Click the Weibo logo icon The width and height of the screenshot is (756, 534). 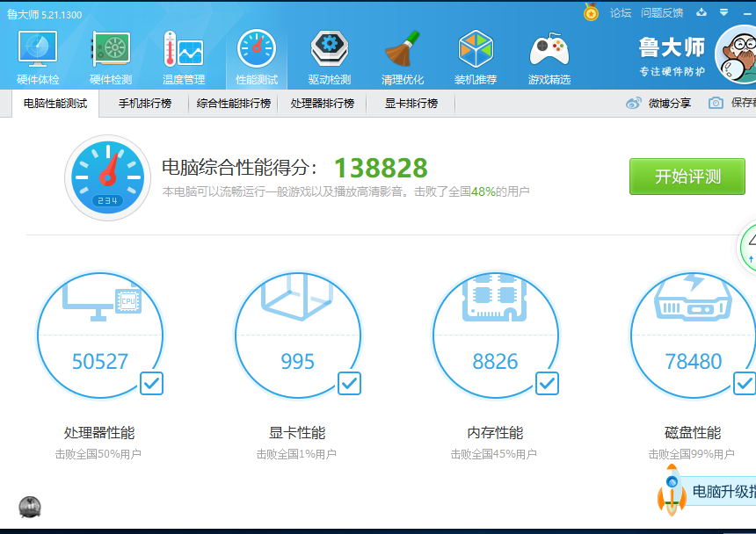click(x=634, y=103)
